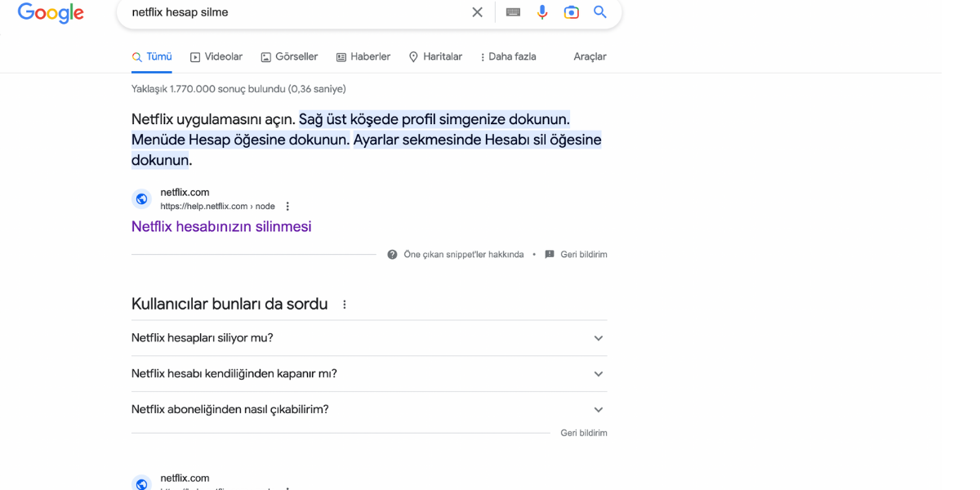Click the Araçlar button
The height and width of the screenshot is (490, 980).
point(590,57)
